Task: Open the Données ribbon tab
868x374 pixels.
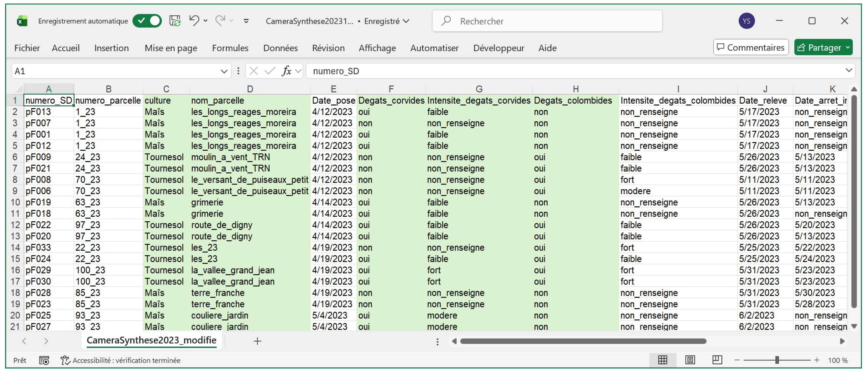Action: pyautogui.click(x=280, y=48)
